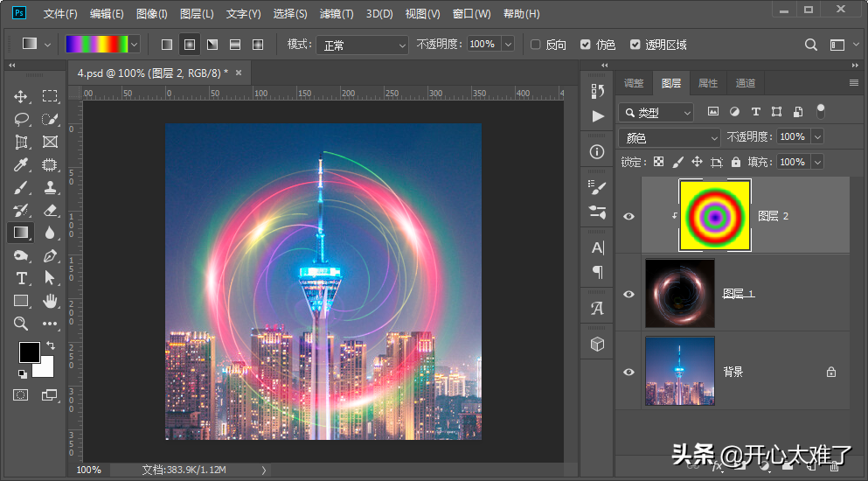Choose reflected gradient style
This screenshot has width=868, height=481.
point(235,45)
